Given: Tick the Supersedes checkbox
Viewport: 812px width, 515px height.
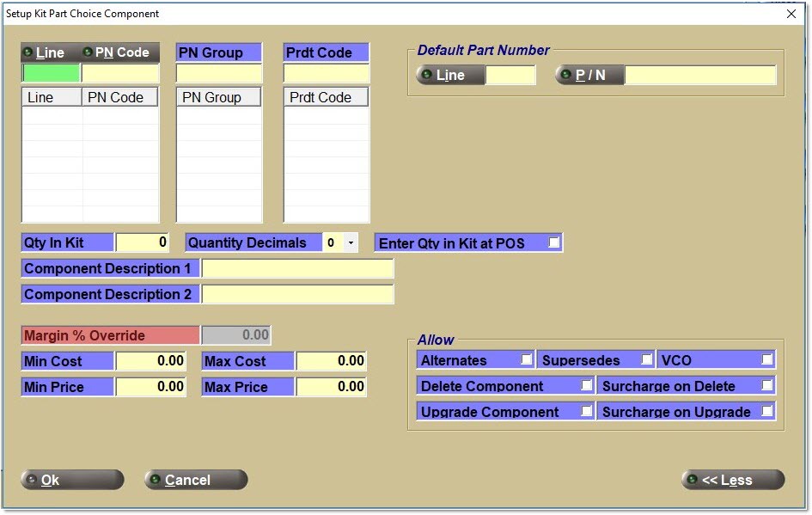Looking at the screenshot, I should point(647,359).
